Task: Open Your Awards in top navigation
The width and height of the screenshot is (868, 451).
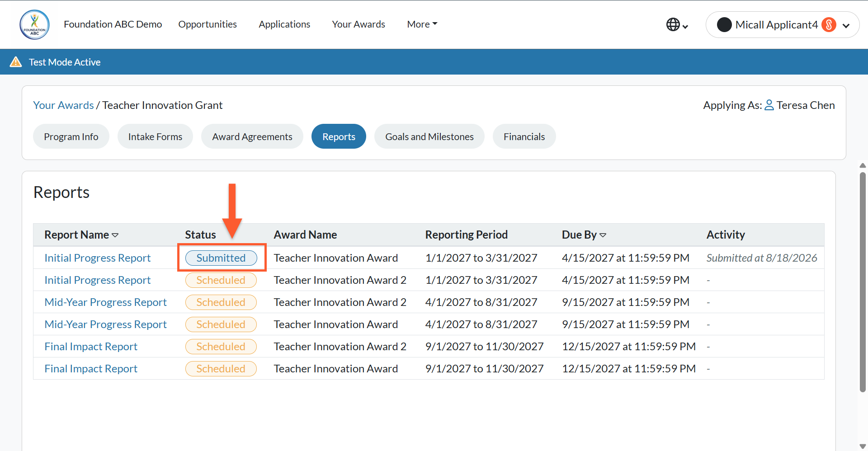Action: click(x=359, y=24)
